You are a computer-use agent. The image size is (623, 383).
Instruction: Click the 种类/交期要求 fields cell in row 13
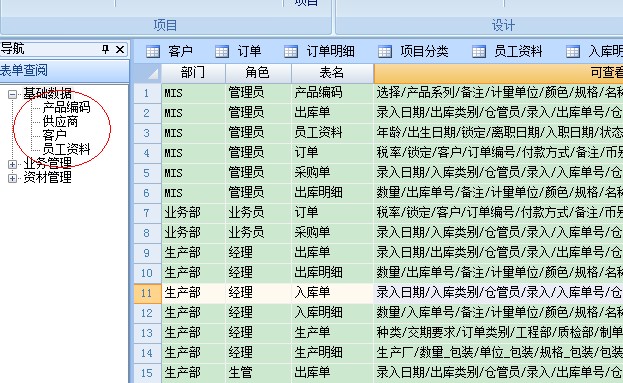498,333
